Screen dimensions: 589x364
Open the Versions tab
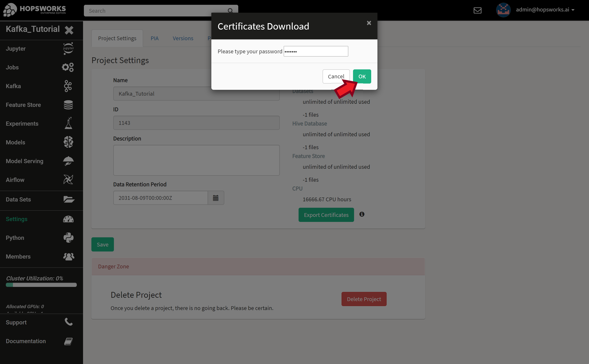(183, 38)
